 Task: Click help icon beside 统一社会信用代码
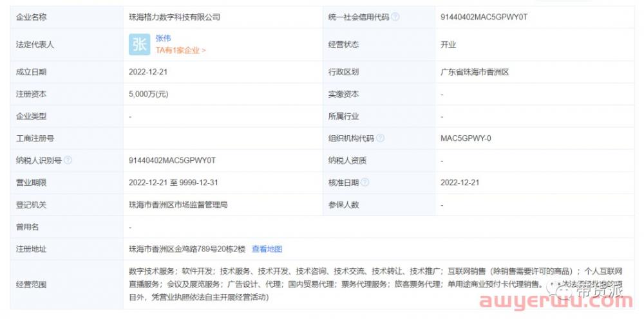click(x=395, y=17)
